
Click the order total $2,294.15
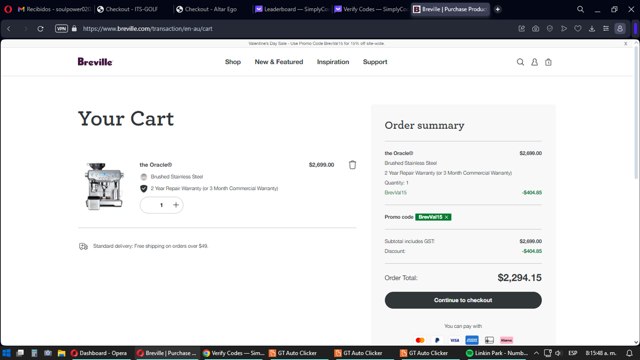pyautogui.click(x=519, y=278)
